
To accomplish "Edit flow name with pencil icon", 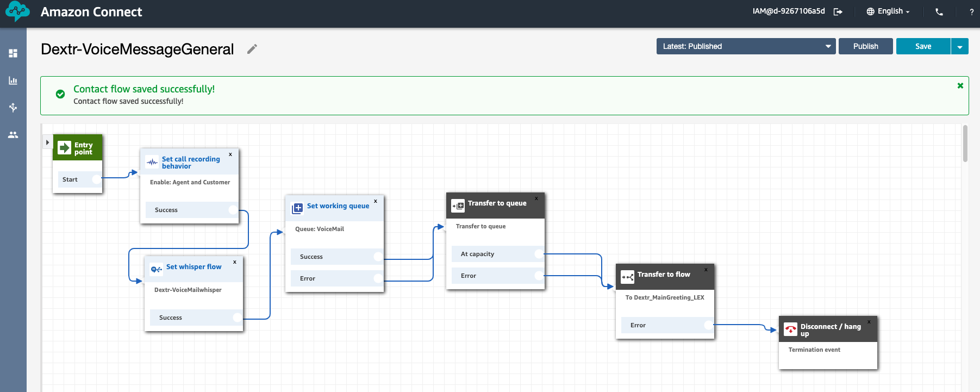I will tap(252, 49).
